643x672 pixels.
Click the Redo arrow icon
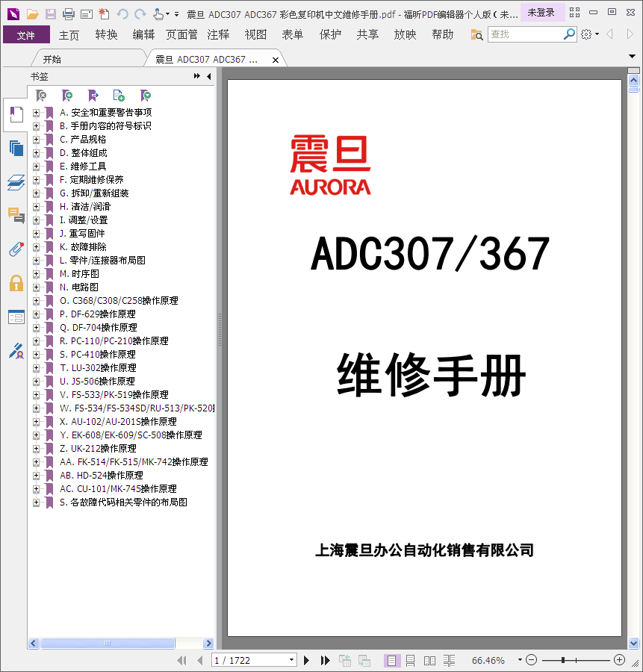pyautogui.click(x=140, y=14)
